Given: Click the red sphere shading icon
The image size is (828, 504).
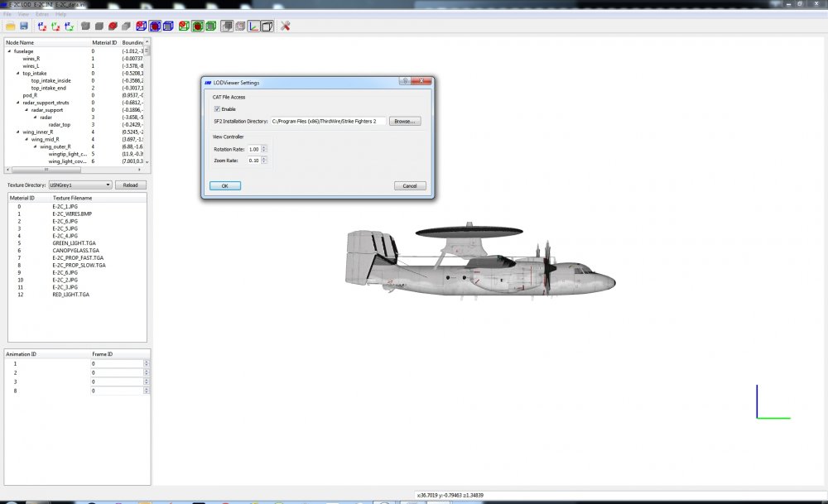Looking at the screenshot, I should click(113, 26).
